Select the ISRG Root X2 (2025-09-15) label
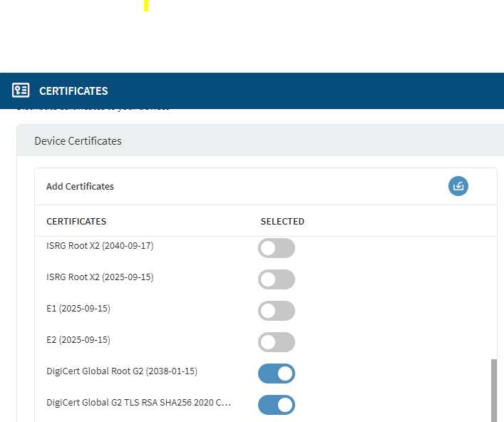 (100, 277)
